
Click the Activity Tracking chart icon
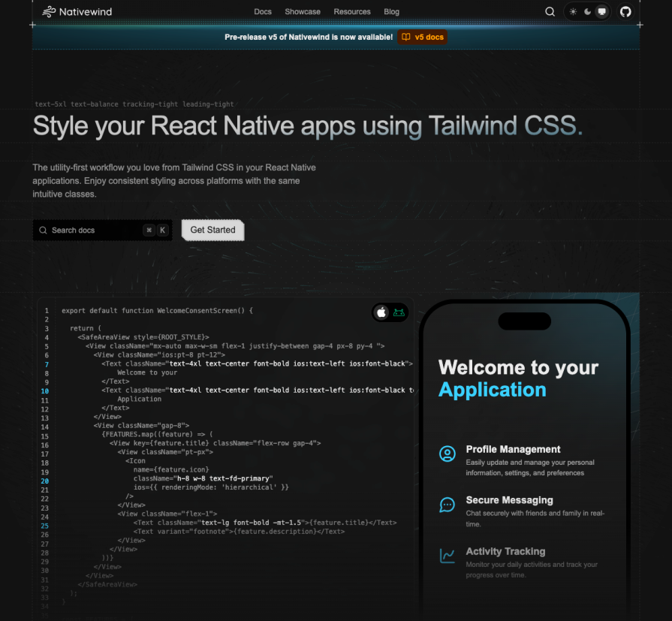447,556
